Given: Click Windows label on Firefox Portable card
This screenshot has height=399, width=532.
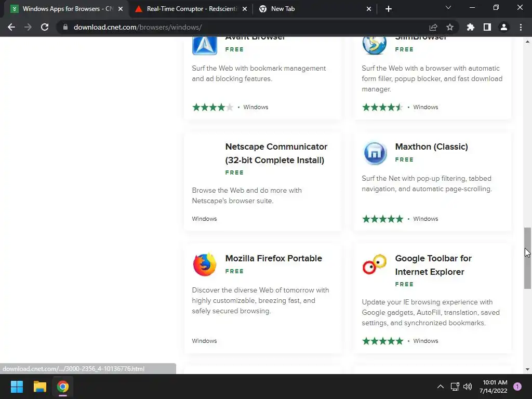Looking at the screenshot, I should pyautogui.click(x=204, y=341).
